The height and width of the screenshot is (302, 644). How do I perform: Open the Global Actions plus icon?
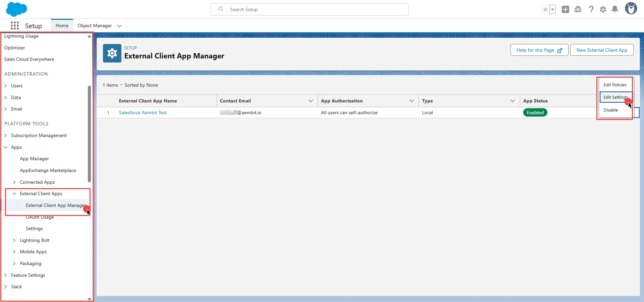[x=566, y=9]
